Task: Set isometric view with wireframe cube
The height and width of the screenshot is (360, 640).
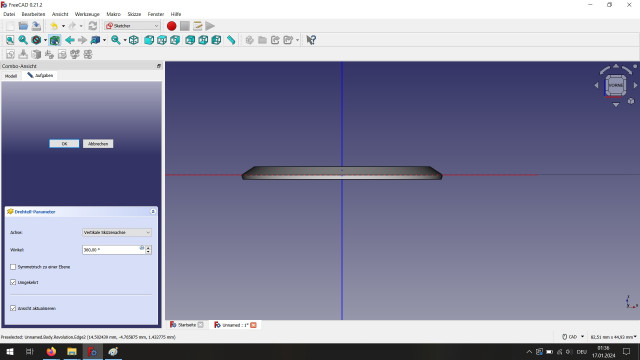Action: (x=134, y=40)
